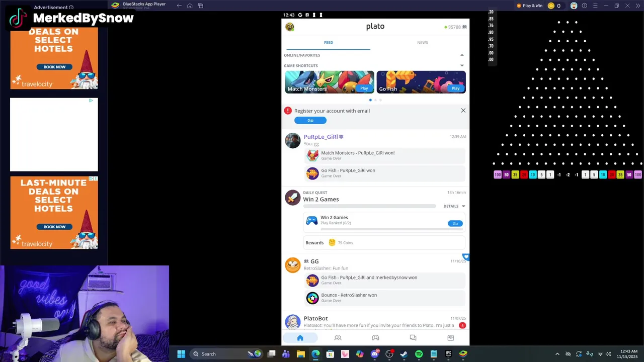Open Microsoft Edge in the taskbar

coord(315,354)
